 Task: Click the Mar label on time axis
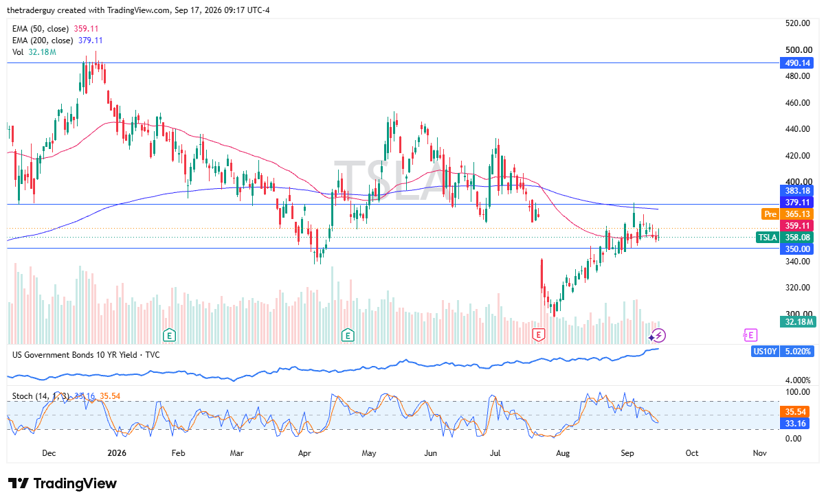click(x=237, y=453)
